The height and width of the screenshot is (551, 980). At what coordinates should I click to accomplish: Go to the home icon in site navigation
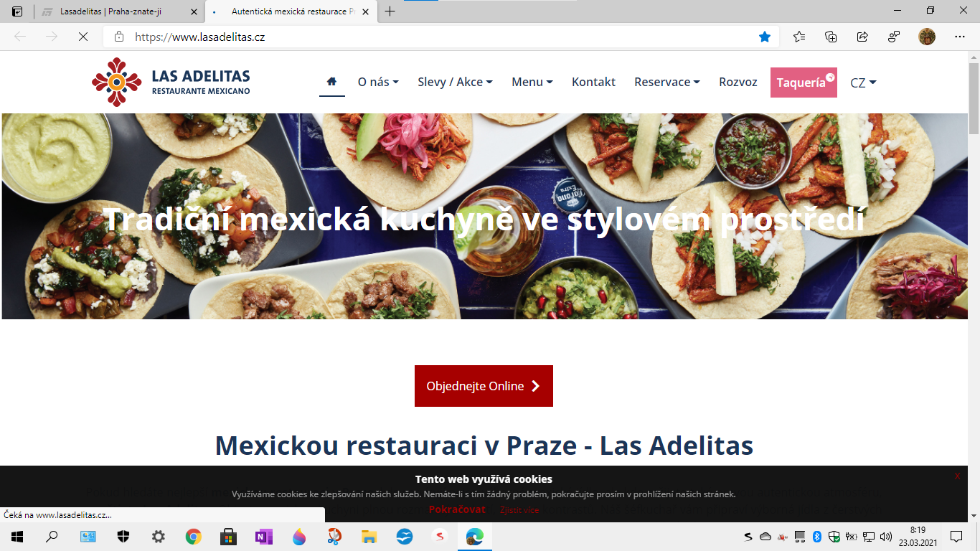point(331,82)
